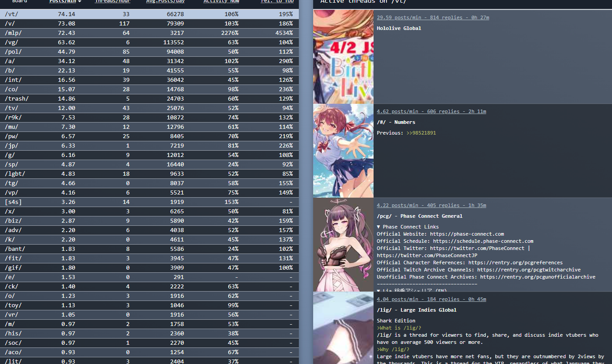Sort by the Posts/min column header
Screen dimensions: 612x364
tap(65, 1)
